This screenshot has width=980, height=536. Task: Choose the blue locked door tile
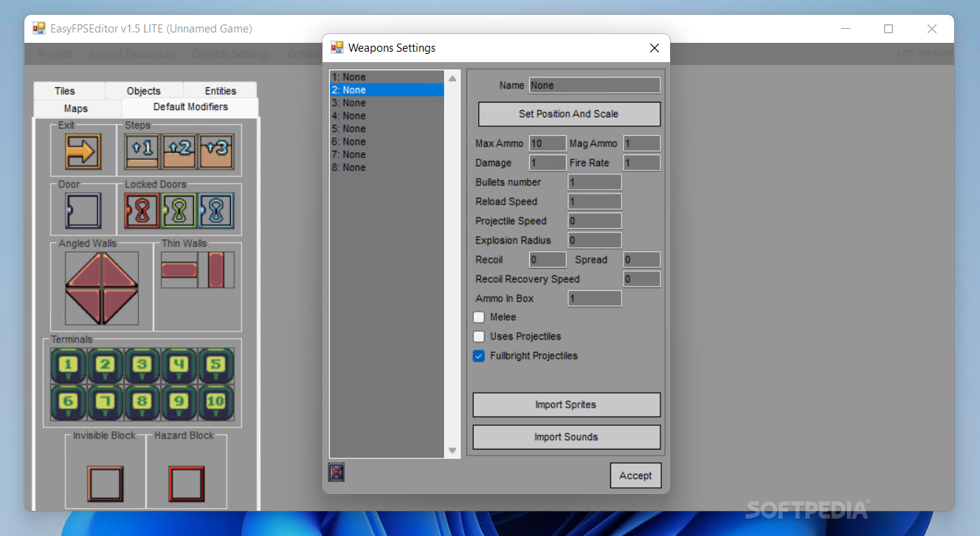click(x=216, y=210)
